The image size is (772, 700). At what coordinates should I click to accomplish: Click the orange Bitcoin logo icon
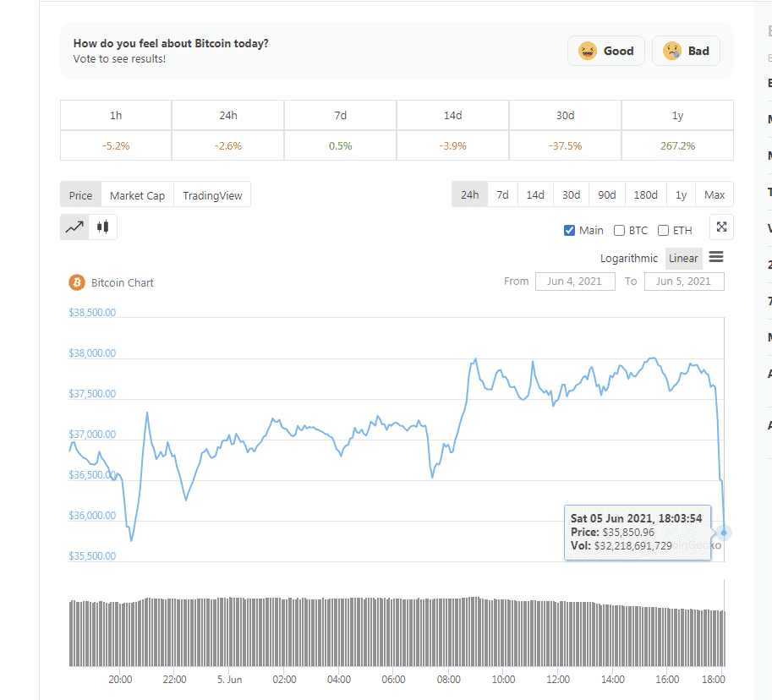[x=77, y=282]
